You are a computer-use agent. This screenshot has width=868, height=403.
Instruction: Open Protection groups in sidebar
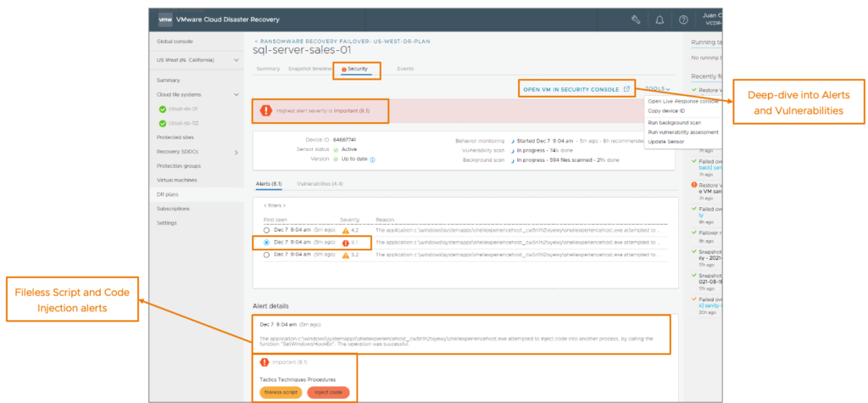[178, 165]
